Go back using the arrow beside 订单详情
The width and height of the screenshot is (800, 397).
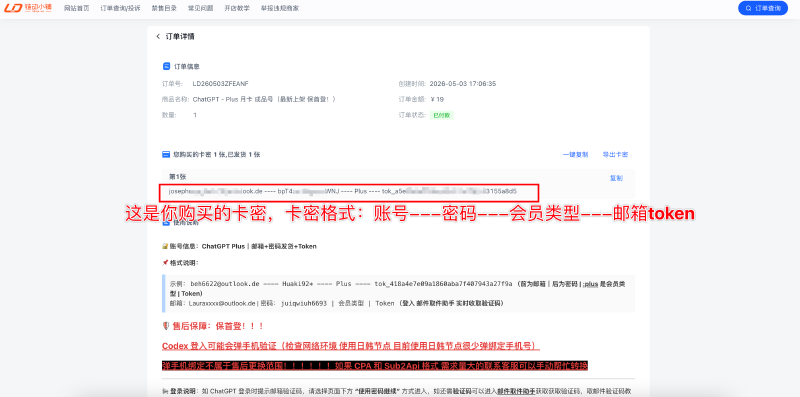click(158, 37)
